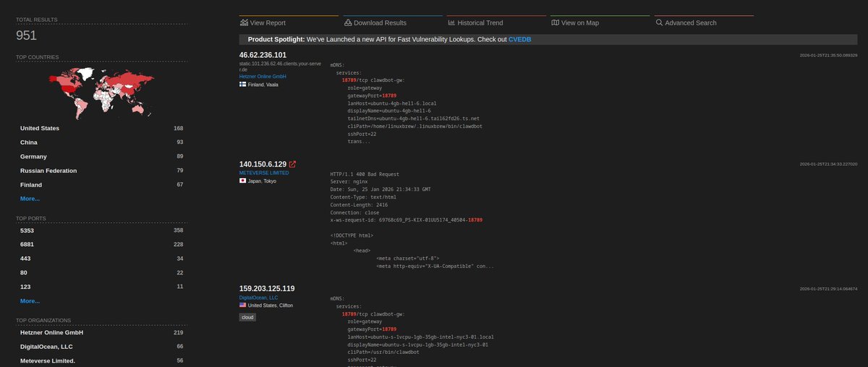Click the port 5353 count 358
The height and width of the screenshot is (367, 868).
[x=178, y=230]
